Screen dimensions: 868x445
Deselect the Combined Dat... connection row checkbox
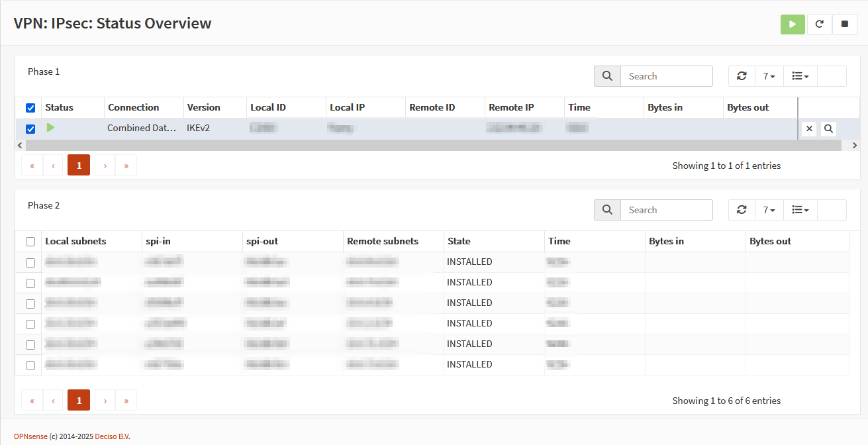[x=30, y=129]
